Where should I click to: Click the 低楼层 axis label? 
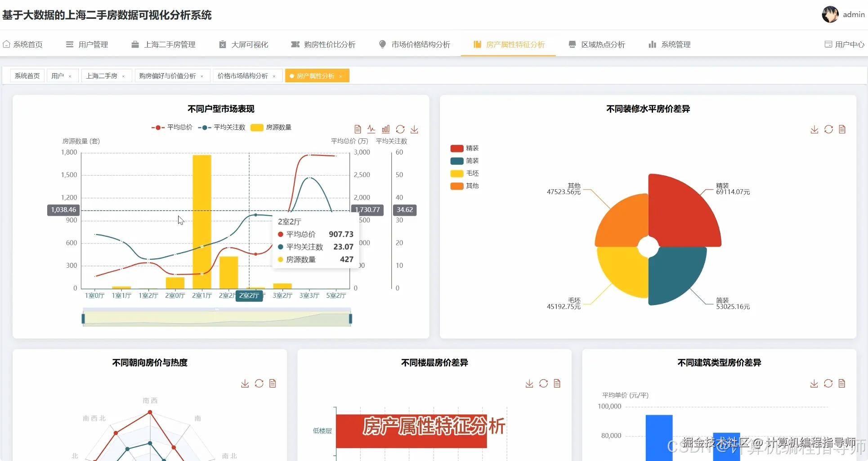(322, 431)
